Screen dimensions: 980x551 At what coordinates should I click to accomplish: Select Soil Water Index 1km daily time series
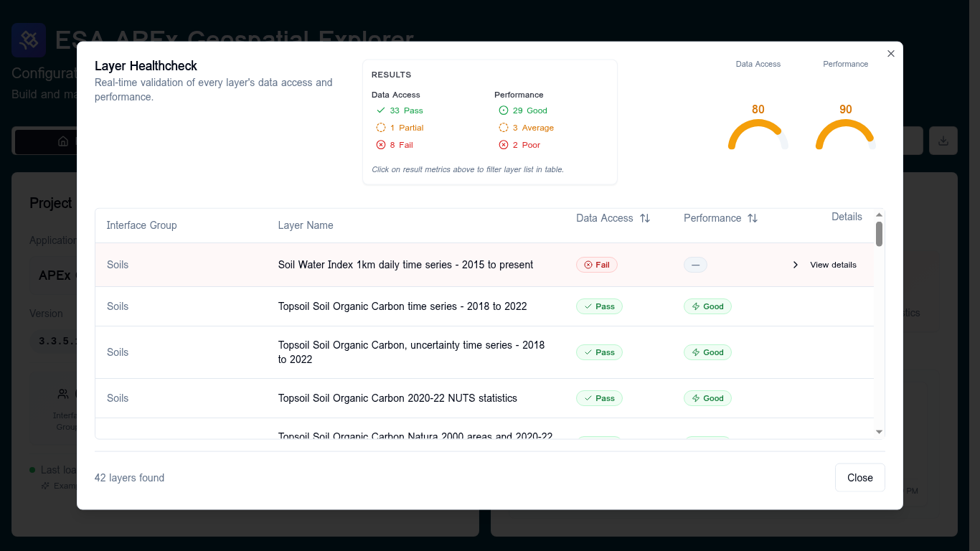[x=484, y=265]
